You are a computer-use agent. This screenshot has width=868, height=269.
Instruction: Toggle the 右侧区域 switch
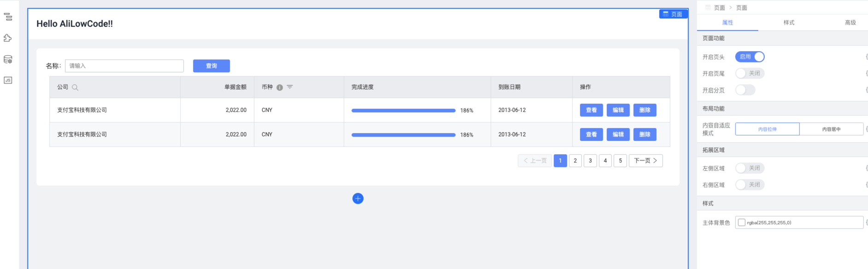click(750, 185)
